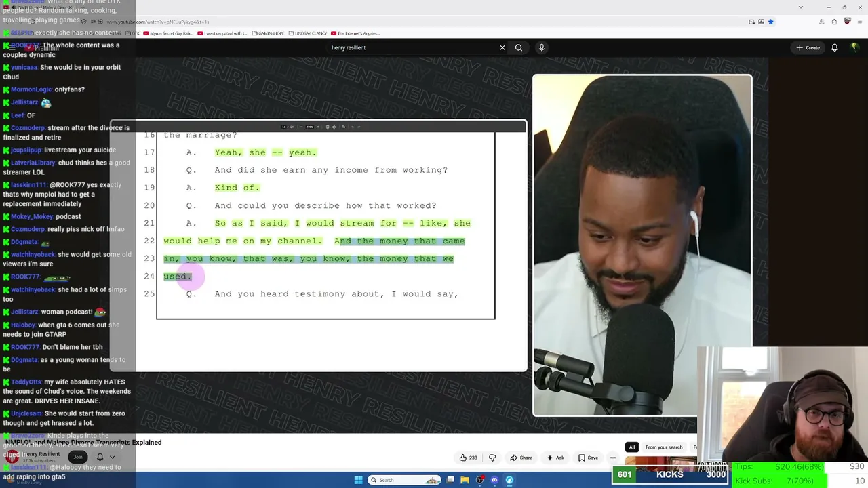Screen dimensions: 868x488
Task: Toggle the channel notification bell
Action: click(x=100, y=457)
